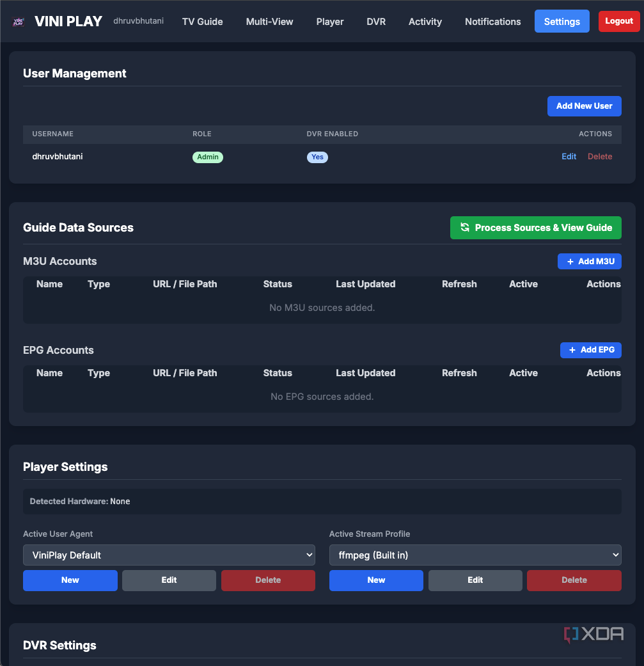Click the VINI PLAY title text
Screen dimensions: 644x666
coord(68,21)
